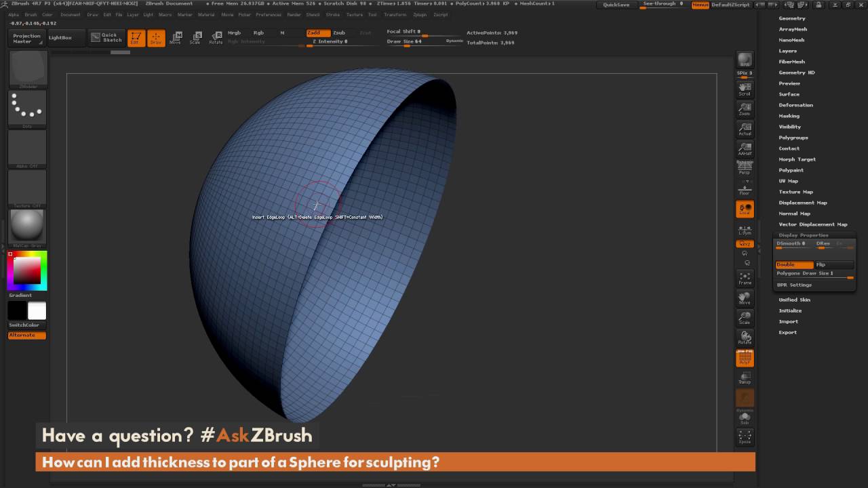Image resolution: width=868 pixels, height=488 pixels.
Task: Open the MatCap Gray material selector
Action: [x=27, y=228]
